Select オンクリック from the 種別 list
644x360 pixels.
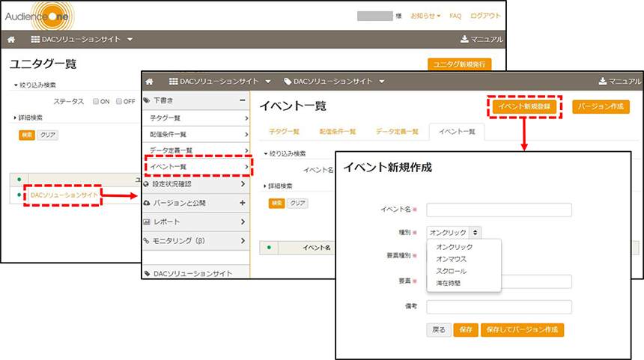[x=455, y=247]
